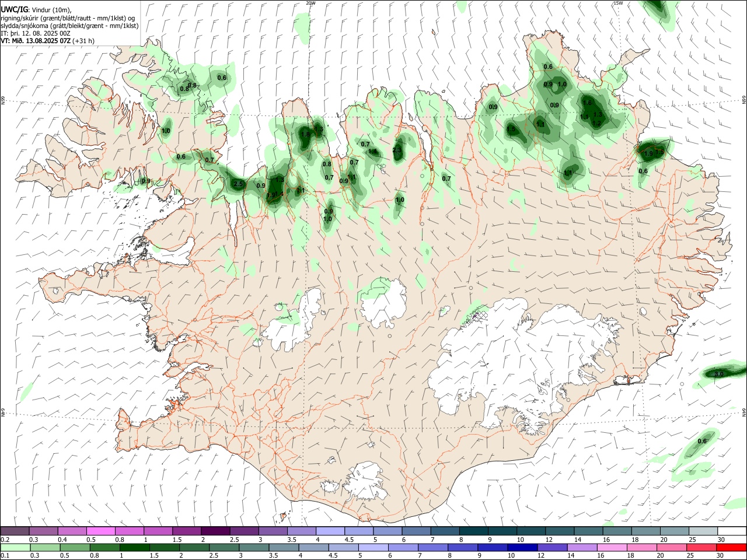
Task: Choose the lower-row swatch labeled 4
Action: click(314, 547)
